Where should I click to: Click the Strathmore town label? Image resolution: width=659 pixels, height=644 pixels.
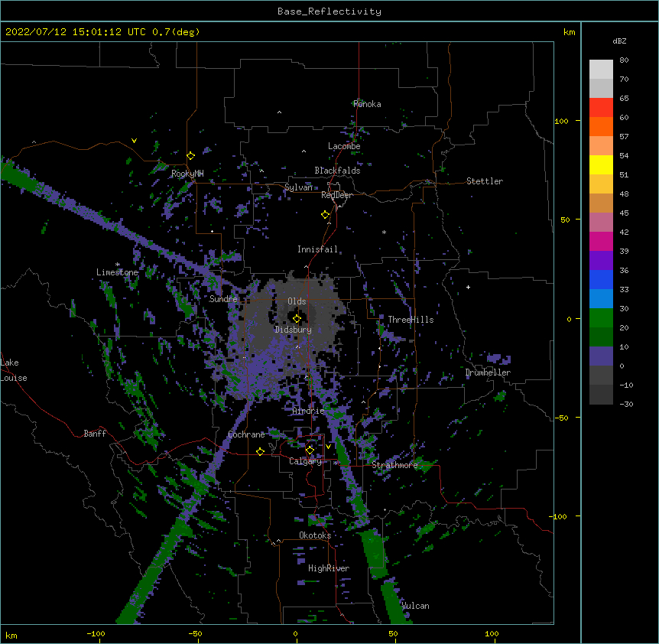click(394, 465)
